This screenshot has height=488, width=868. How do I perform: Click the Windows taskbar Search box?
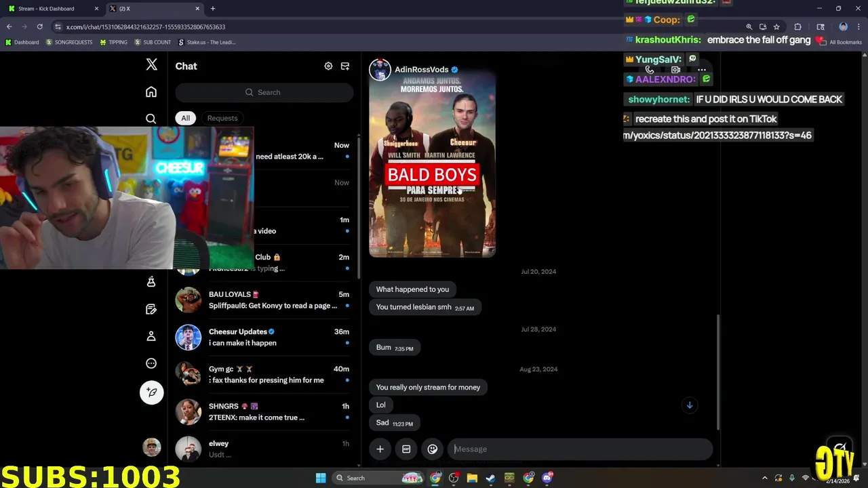tap(380, 478)
